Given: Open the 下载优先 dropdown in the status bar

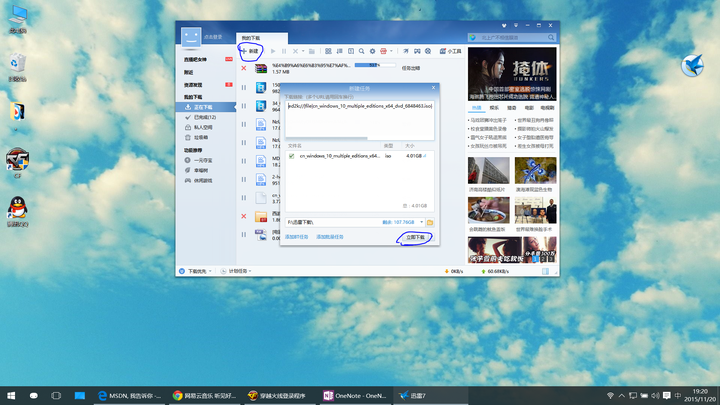Looking at the screenshot, I should (196, 271).
